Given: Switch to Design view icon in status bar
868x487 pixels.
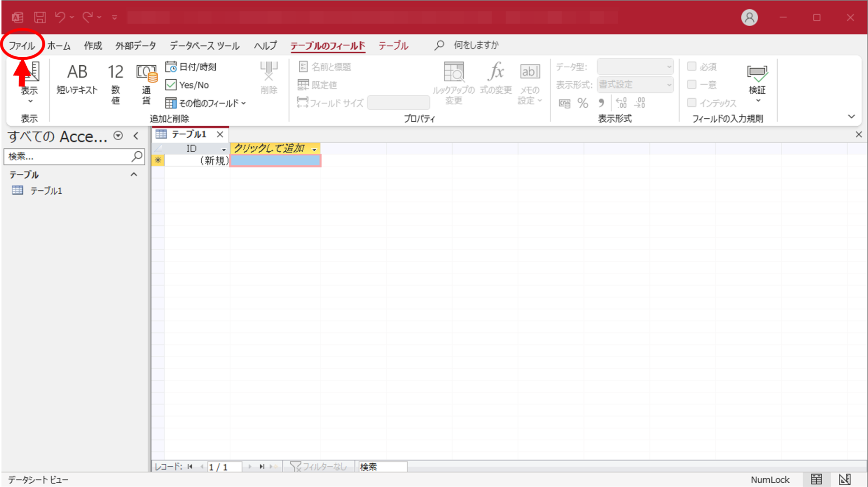Looking at the screenshot, I should [844, 479].
